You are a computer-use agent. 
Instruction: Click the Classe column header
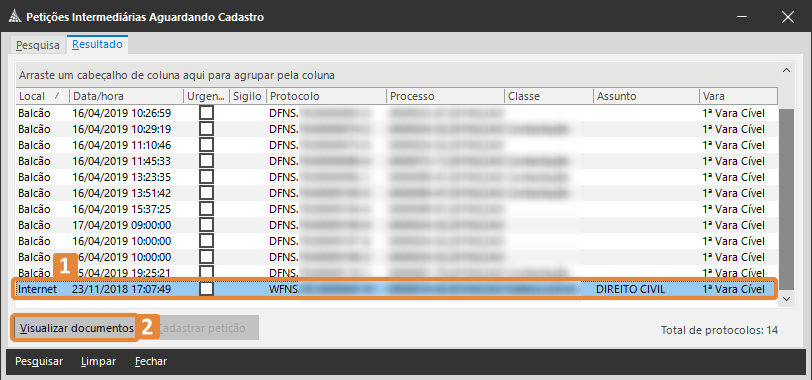tap(549, 96)
